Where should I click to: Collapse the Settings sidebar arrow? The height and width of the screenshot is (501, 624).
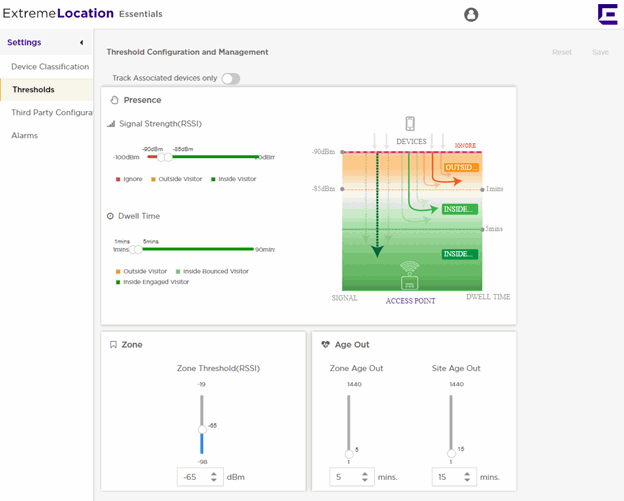click(81, 42)
